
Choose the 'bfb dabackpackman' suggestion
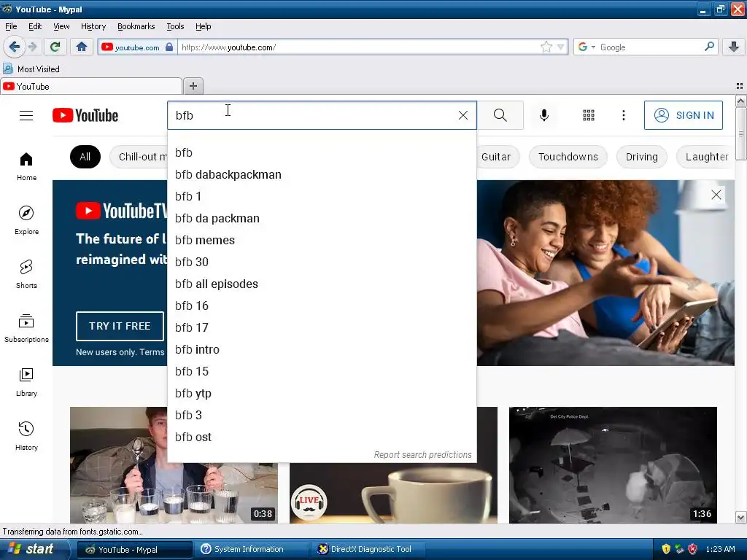322,175
